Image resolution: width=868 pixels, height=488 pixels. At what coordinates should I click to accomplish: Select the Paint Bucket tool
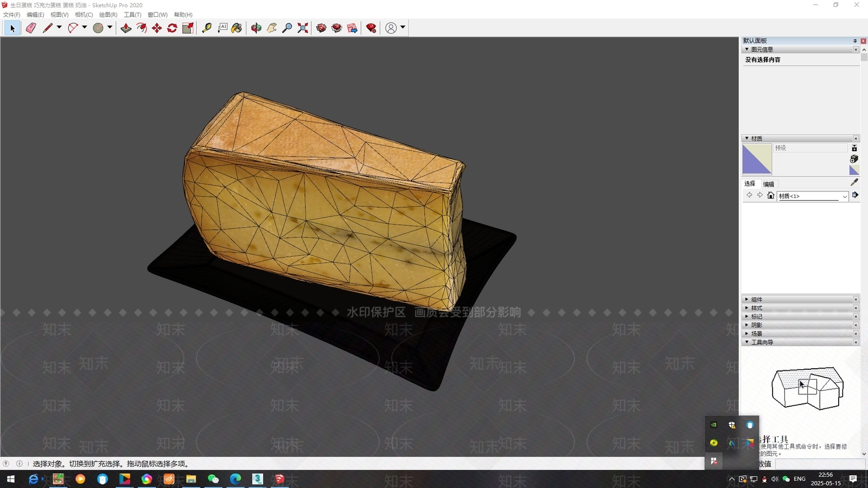click(x=237, y=28)
